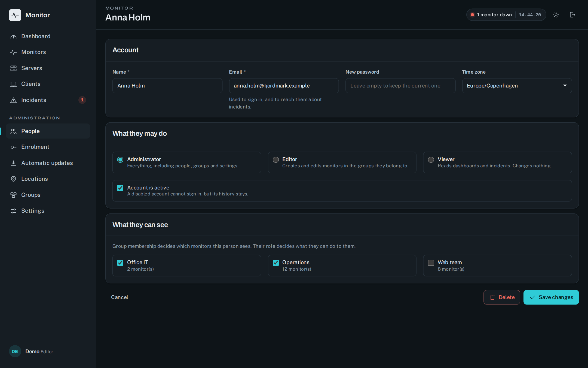
Task: Click the New password input field
Action: [400, 86]
